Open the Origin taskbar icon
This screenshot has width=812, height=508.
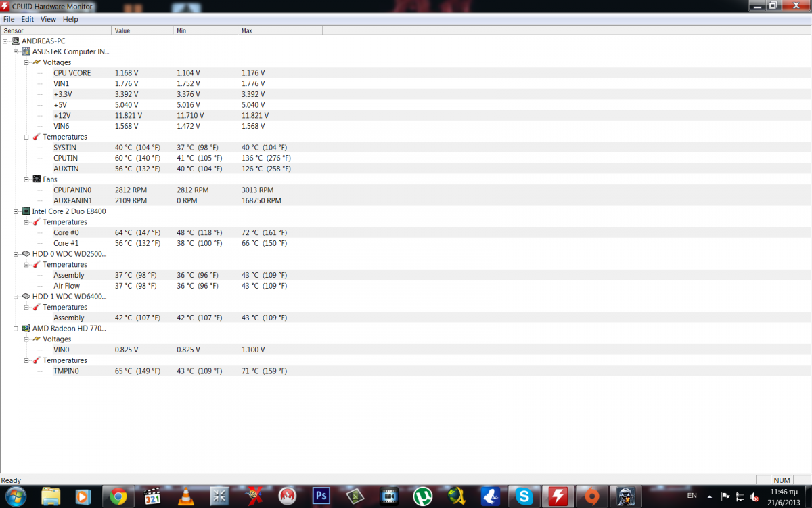[x=592, y=496]
